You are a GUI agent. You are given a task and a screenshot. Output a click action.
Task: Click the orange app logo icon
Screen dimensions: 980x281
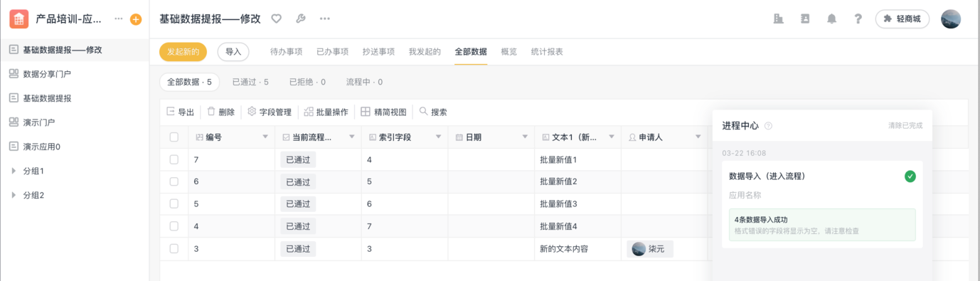[19, 19]
